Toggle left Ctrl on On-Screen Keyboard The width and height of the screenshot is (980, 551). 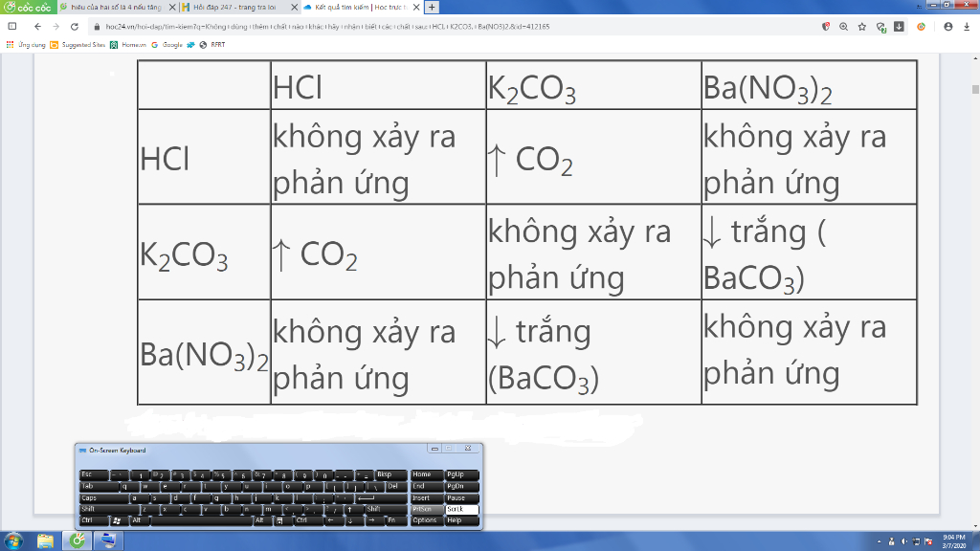94,521
